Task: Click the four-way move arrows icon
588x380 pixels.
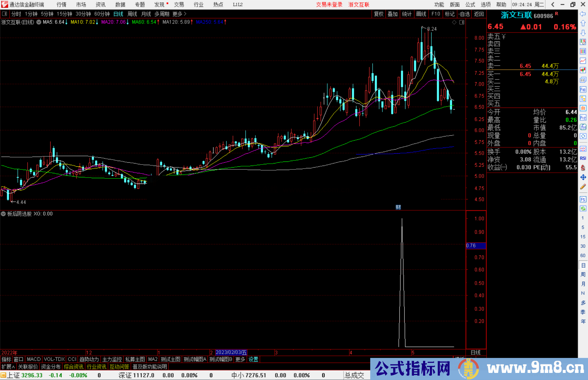Action: pos(583,177)
